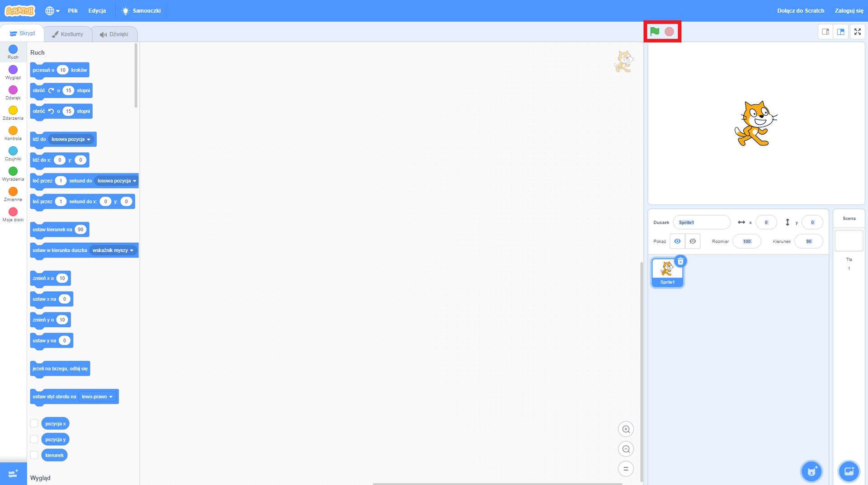Enter full screen stage mode

coord(857,32)
